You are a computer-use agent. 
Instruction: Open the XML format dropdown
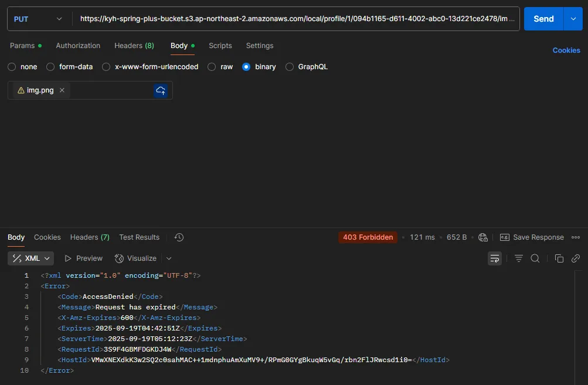pyautogui.click(x=31, y=258)
